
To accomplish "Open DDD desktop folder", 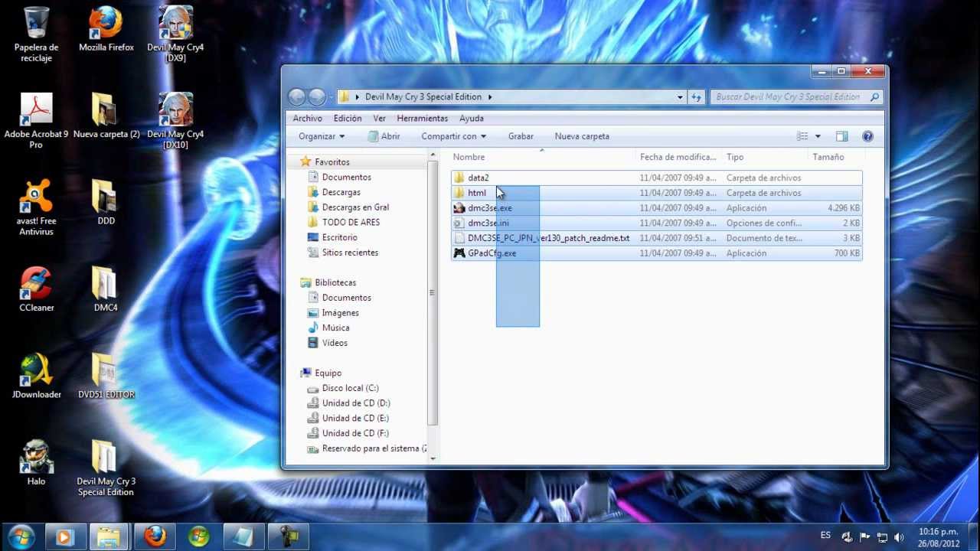I will [x=106, y=203].
